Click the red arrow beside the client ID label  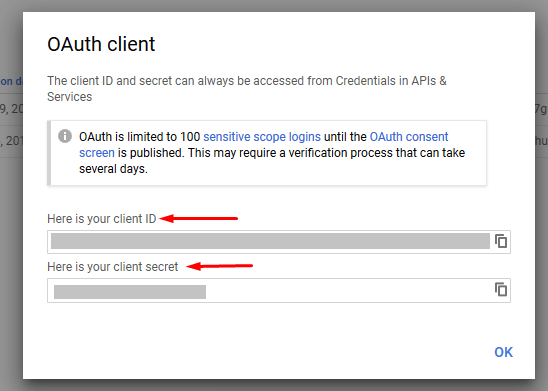[x=199, y=219]
